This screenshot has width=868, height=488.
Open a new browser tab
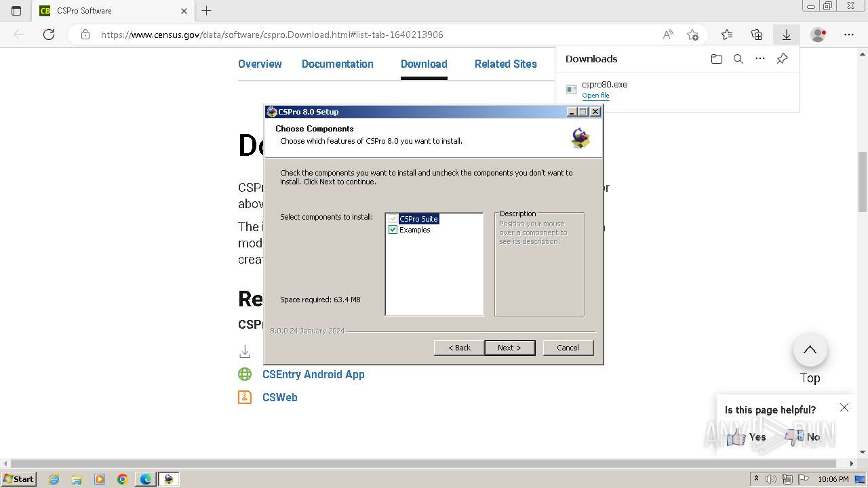(x=207, y=11)
